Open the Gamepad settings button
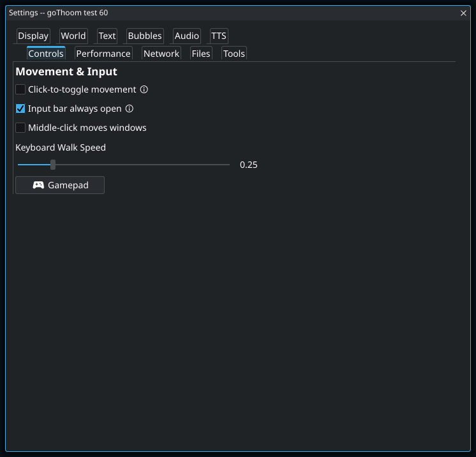This screenshot has height=457, width=476. pyautogui.click(x=60, y=185)
